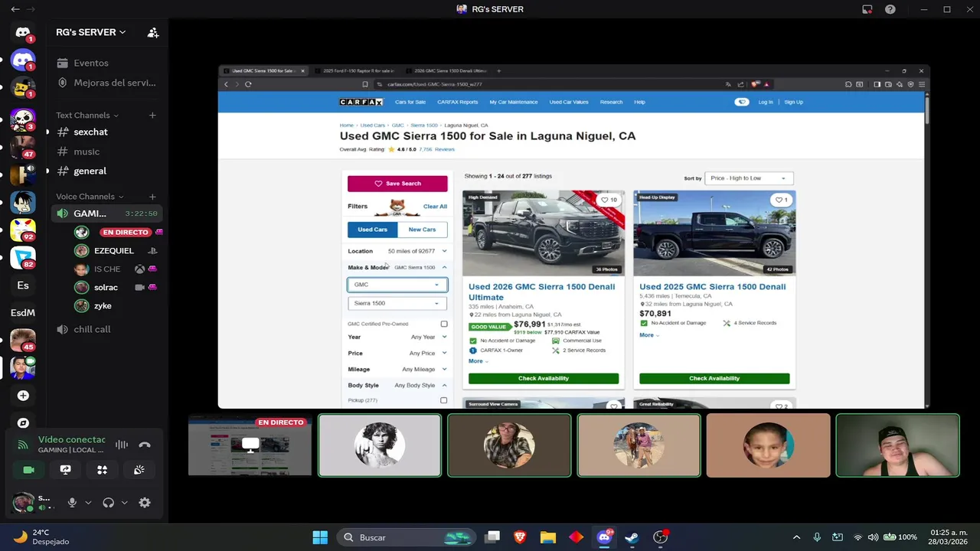Image resolution: width=980 pixels, height=551 pixels.
Task: Check GMC Certified Pre-Owned box
Action: pos(444,324)
